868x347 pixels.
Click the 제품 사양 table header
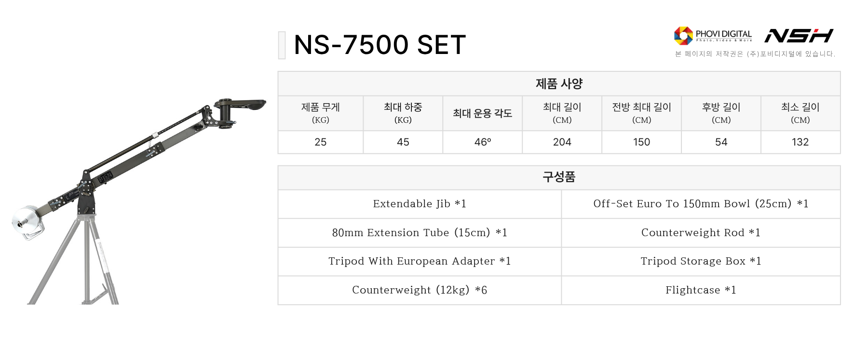click(x=559, y=84)
